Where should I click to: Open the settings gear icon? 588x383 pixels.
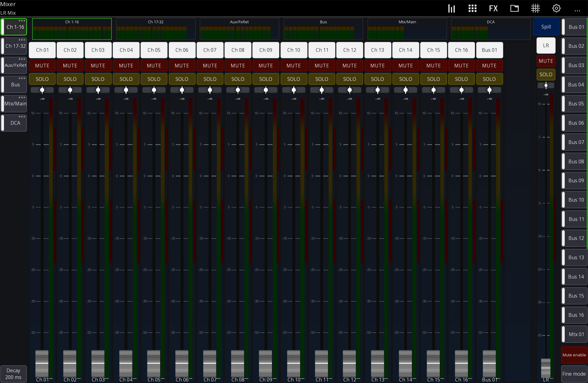coord(556,8)
